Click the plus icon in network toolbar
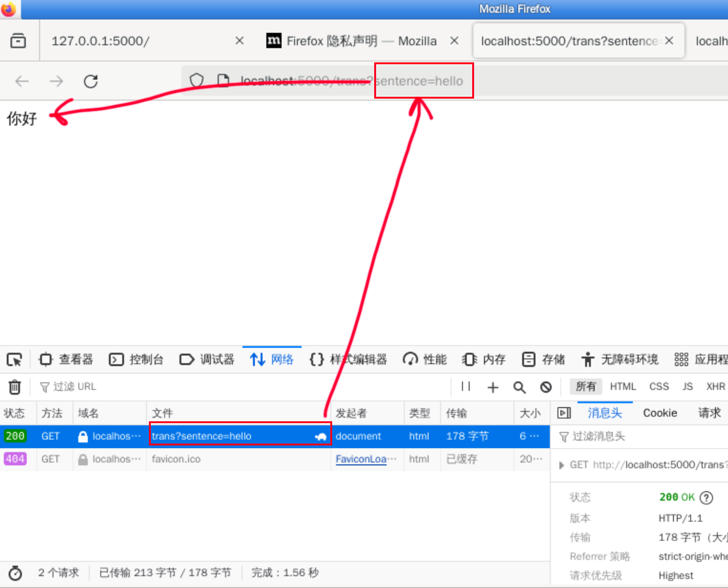The image size is (728, 588). point(493,387)
